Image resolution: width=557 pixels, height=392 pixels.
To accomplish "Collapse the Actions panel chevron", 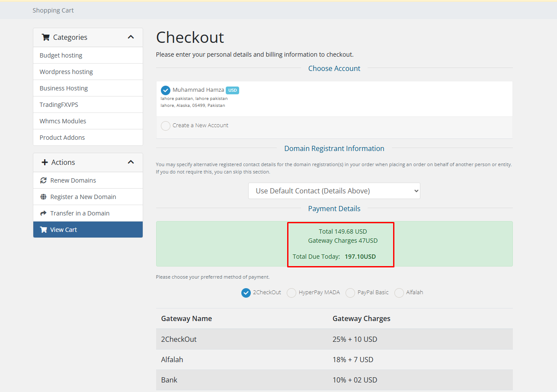I will (131, 162).
